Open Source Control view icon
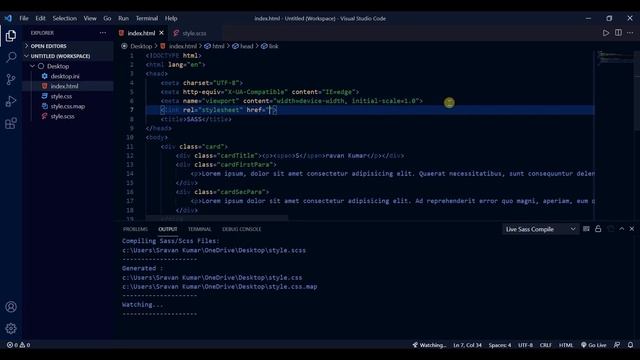This screenshot has width=640, height=360. pos(11,79)
